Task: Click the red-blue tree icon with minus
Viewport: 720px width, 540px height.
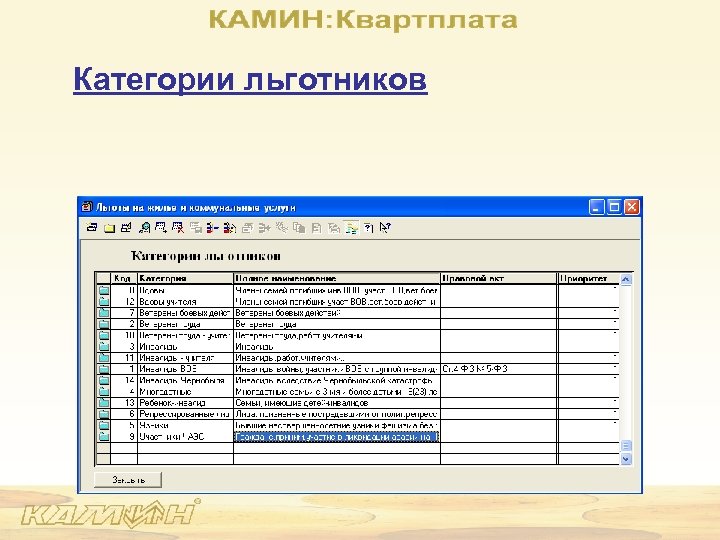Action: coord(212,228)
